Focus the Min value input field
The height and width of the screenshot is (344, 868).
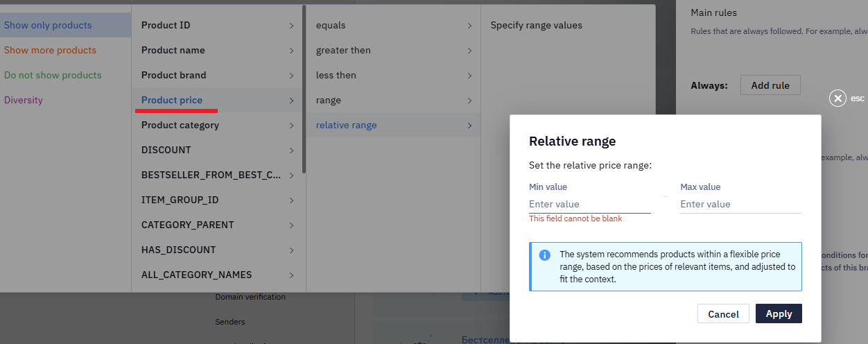coord(589,204)
